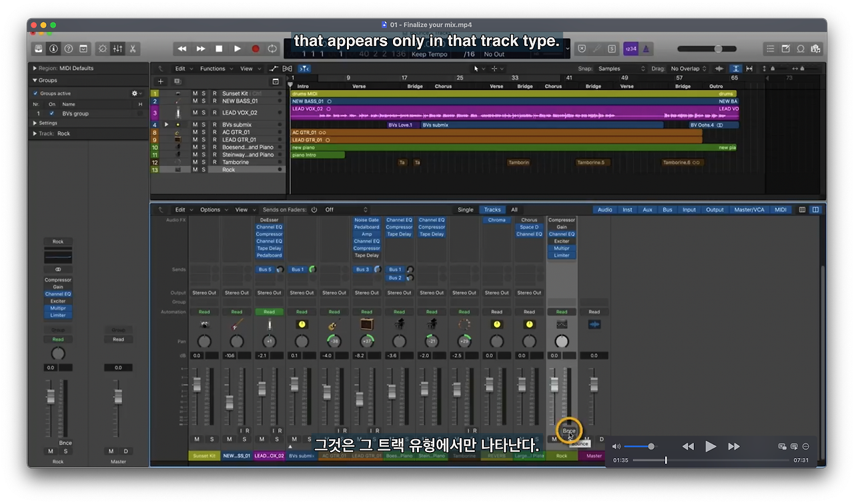Uncheck the Groups active checkbox
Image resolution: width=854 pixels, height=504 pixels.
[x=36, y=93]
